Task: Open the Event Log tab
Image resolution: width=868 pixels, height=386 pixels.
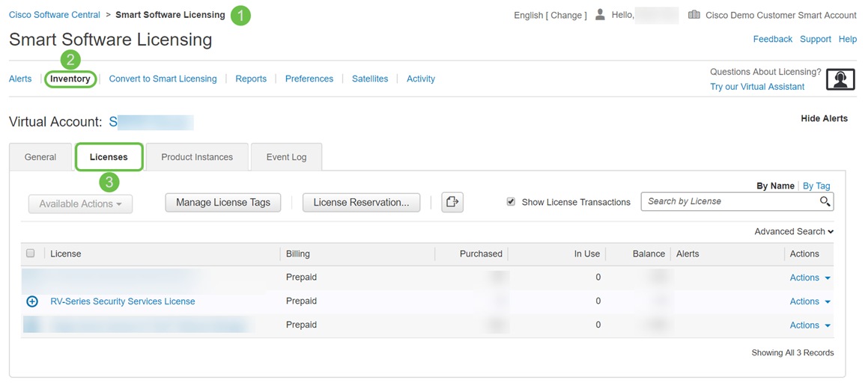Action: pyautogui.click(x=286, y=157)
